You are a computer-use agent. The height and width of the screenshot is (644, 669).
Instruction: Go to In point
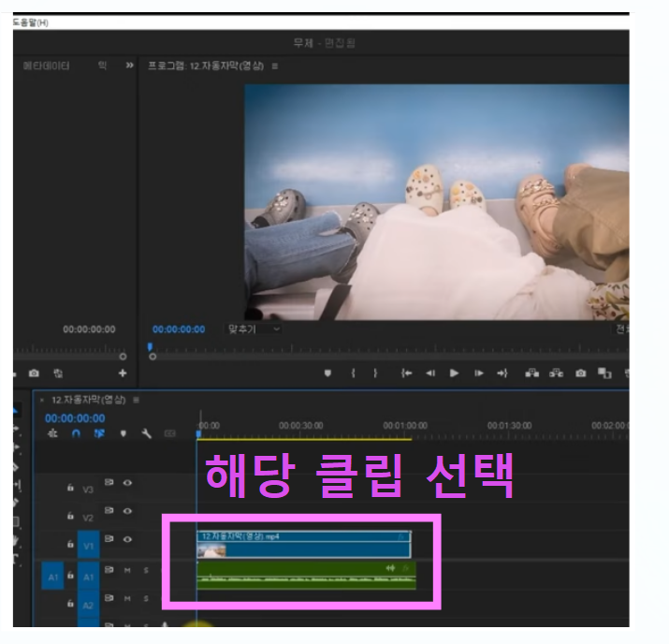click(x=407, y=373)
